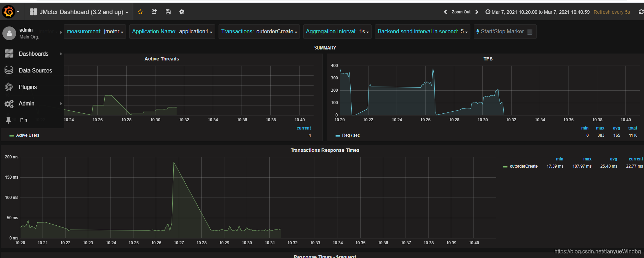Image resolution: width=644 pixels, height=258 pixels.
Task: Collapse the SUMMARY row header
Action: 325,48
